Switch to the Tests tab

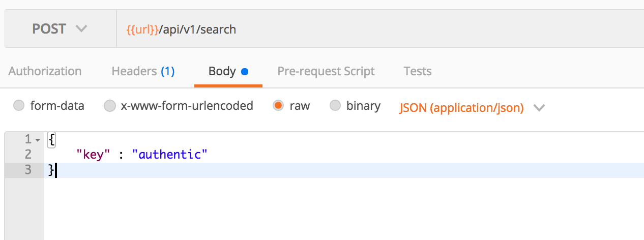click(x=418, y=71)
